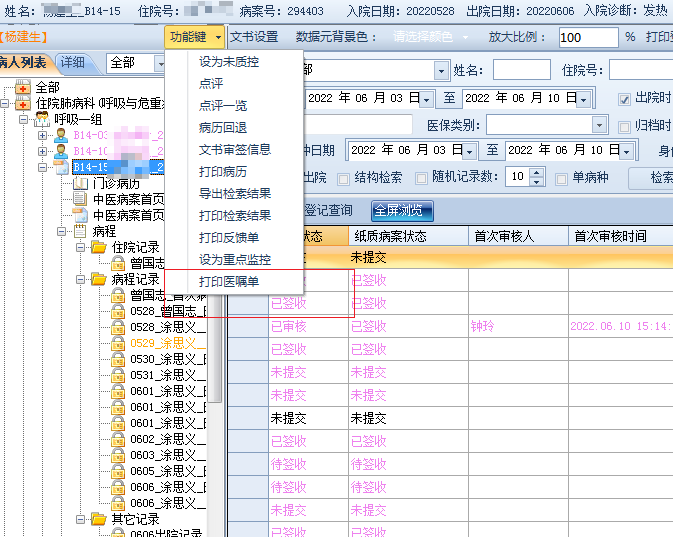Click the patient tree vertical scrollbar
This screenshot has width=673, height=537.
coord(217,348)
